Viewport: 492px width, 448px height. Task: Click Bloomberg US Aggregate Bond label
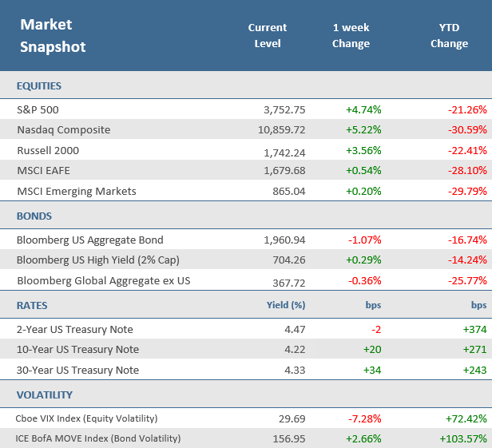coord(89,240)
